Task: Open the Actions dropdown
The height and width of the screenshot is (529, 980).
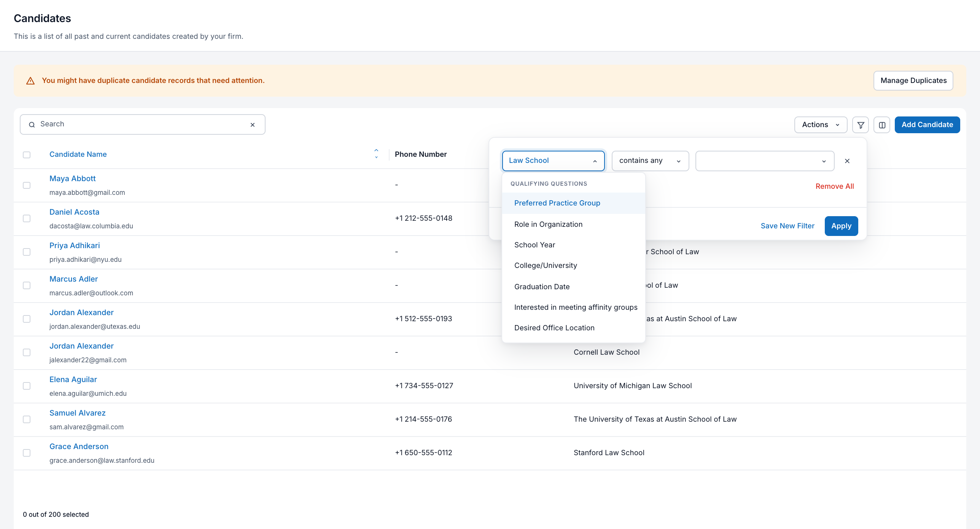Action: pyautogui.click(x=821, y=125)
